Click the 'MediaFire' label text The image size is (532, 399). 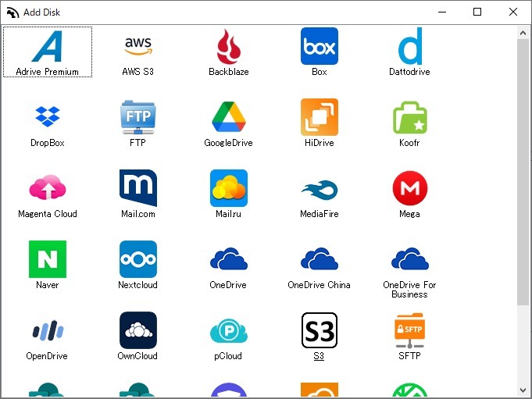coord(320,214)
